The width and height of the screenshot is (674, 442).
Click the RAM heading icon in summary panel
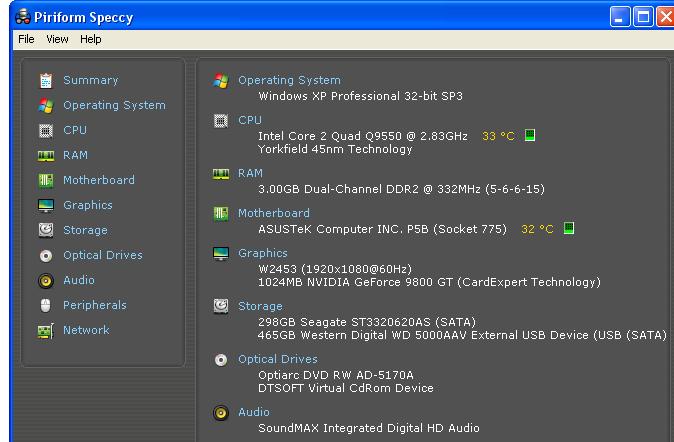pyautogui.click(x=221, y=174)
